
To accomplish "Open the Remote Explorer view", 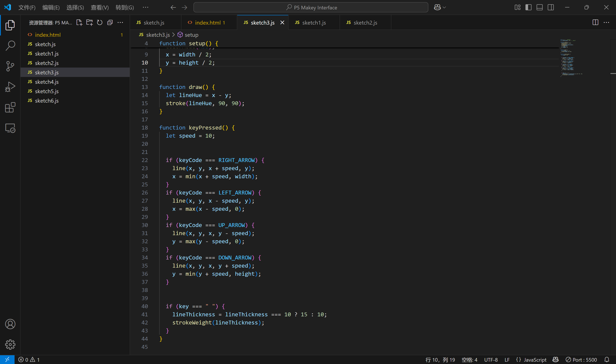I will coord(10,128).
